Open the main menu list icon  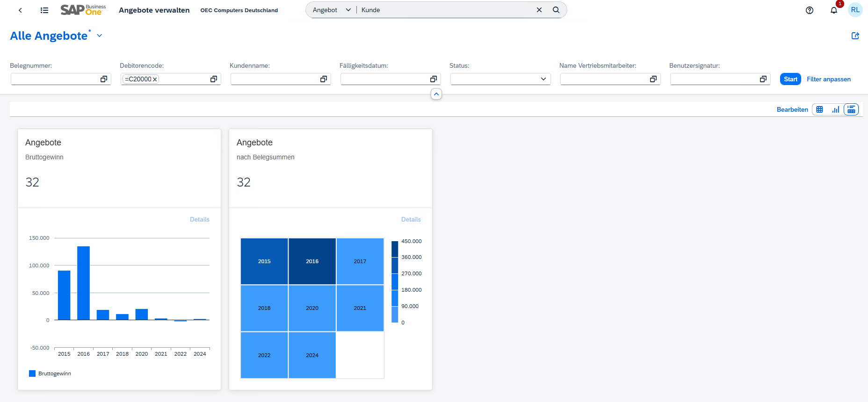[44, 10]
